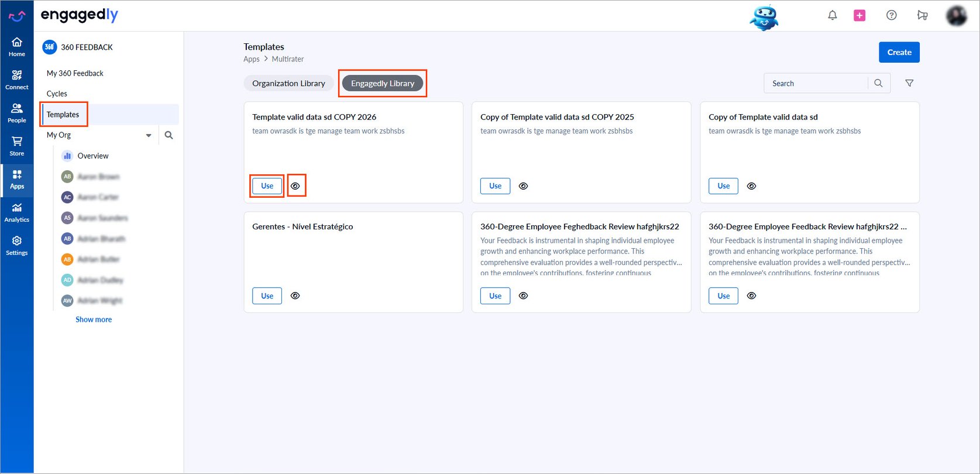Switch to Organization Library tab
Screen dimensions: 980x474
[288, 83]
